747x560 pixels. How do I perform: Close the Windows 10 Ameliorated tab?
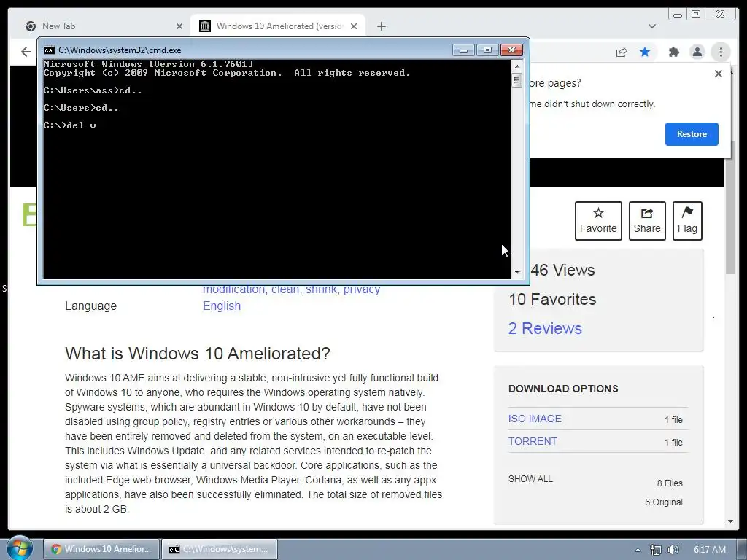tap(354, 26)
